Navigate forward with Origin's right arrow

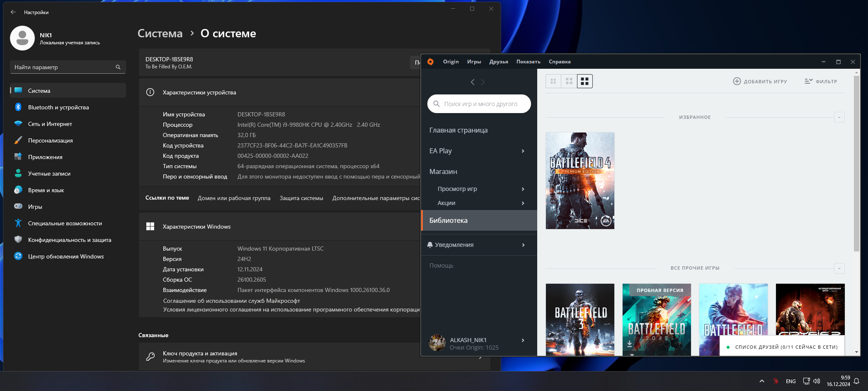(x=483, y=82)
